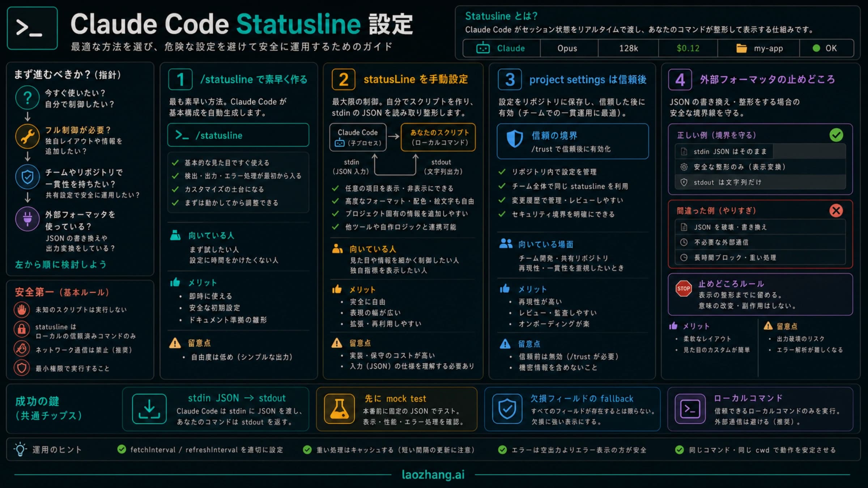This screenshot has width=868, height=488.
Task: Click the person icon beside 向いている人 in section 1
Action: coord(175,235)
